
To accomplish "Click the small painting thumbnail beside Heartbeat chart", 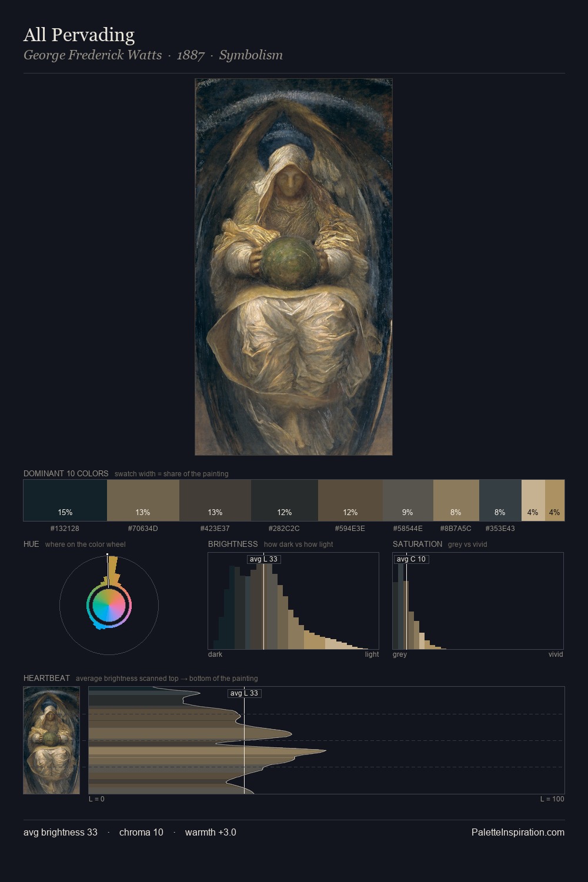I will [51, 740].
